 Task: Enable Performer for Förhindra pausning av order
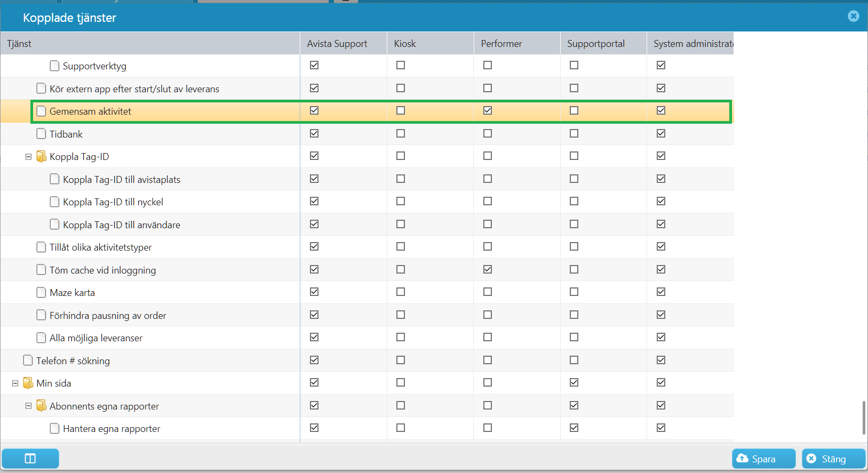pyautogui.click(x=488, y=315)
